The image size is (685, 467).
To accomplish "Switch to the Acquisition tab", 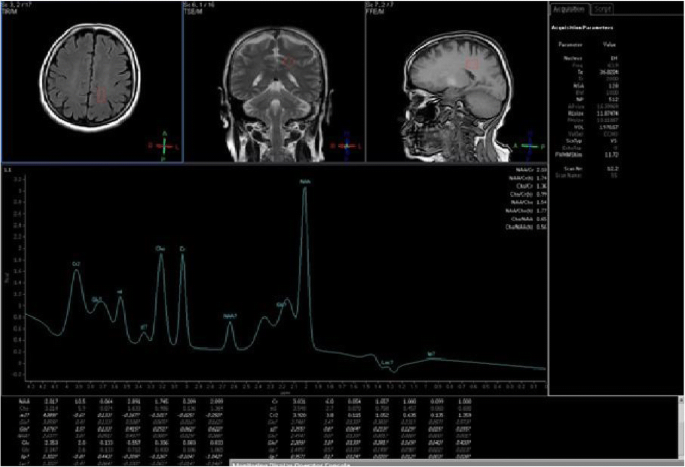I will click(x=571, y=9).
